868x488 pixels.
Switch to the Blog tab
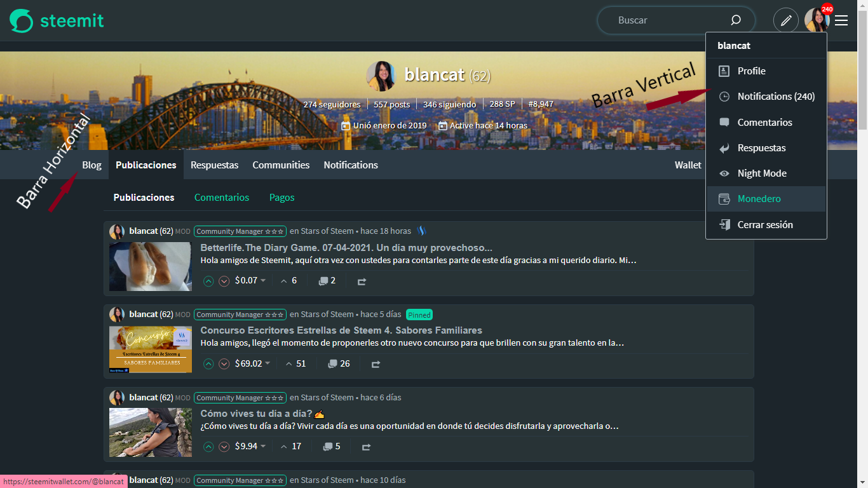(92, 165)
